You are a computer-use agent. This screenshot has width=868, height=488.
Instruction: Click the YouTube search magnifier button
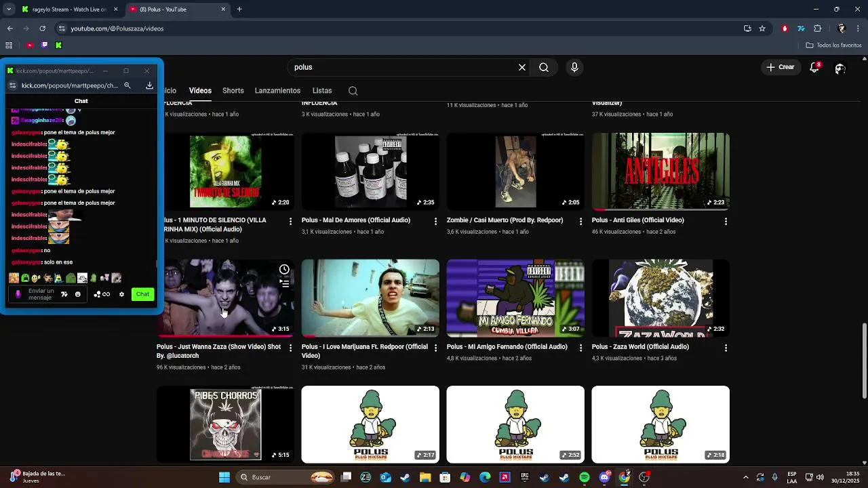(x=544, y=67)
